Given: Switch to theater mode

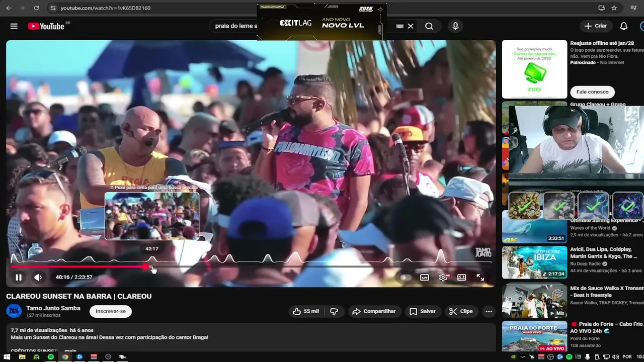Looking at the screenshot, I should pos(461,278).
